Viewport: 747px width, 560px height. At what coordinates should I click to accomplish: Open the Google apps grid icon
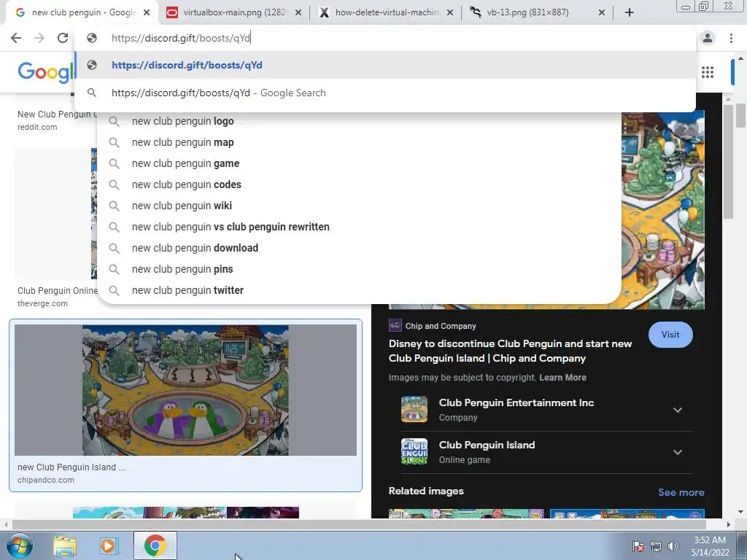pyautogui.click(x=708, y=72)
